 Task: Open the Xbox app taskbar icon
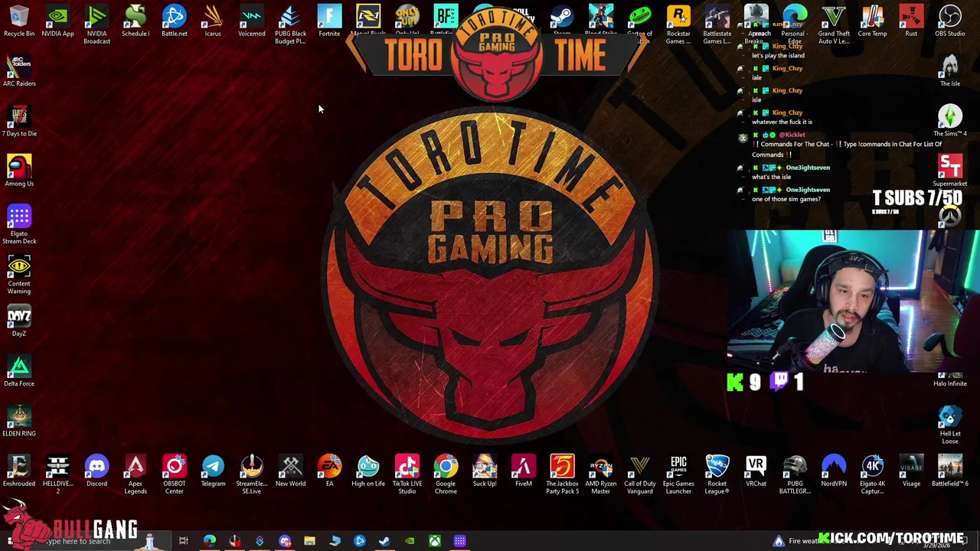tap(434, 541)
